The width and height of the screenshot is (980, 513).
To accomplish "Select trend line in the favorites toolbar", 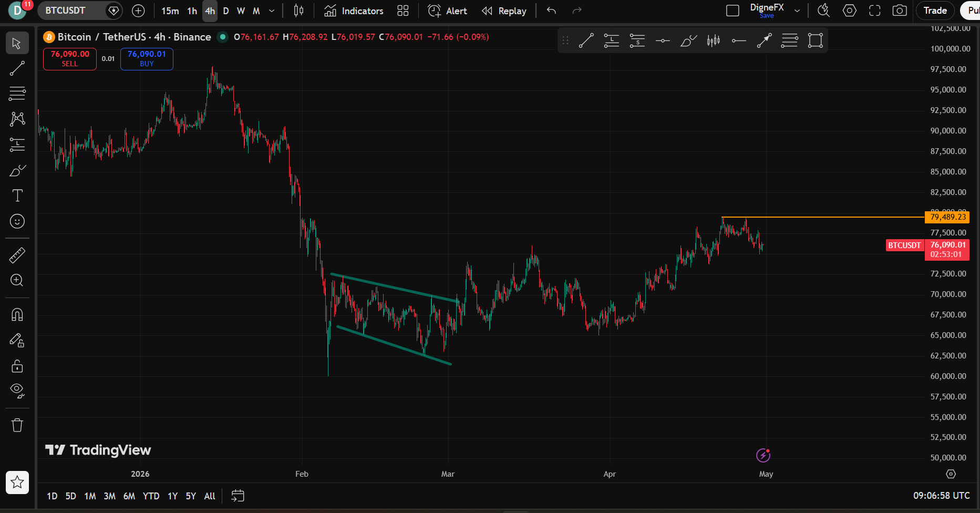I will (586, 40).
